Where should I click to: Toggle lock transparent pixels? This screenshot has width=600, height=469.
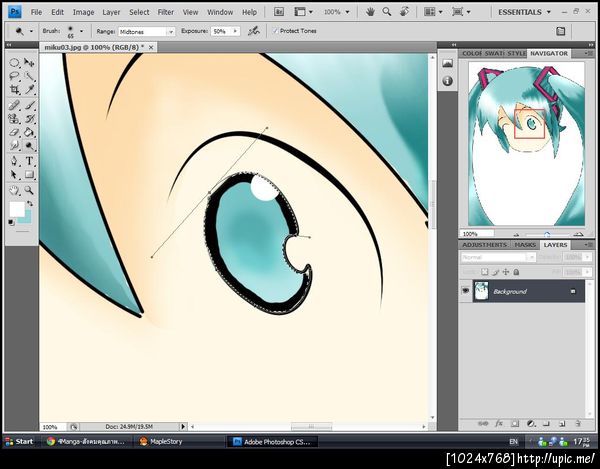coord(485,272)
